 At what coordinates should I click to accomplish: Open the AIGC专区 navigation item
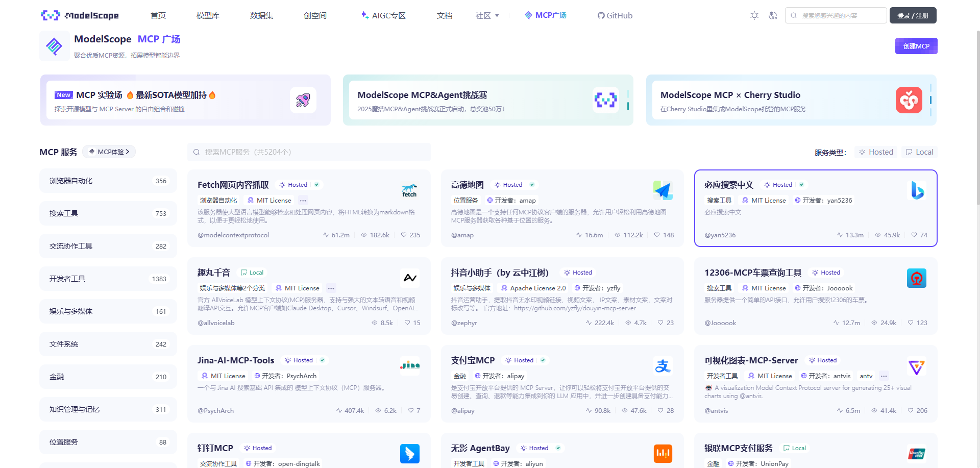coord(383,15)
